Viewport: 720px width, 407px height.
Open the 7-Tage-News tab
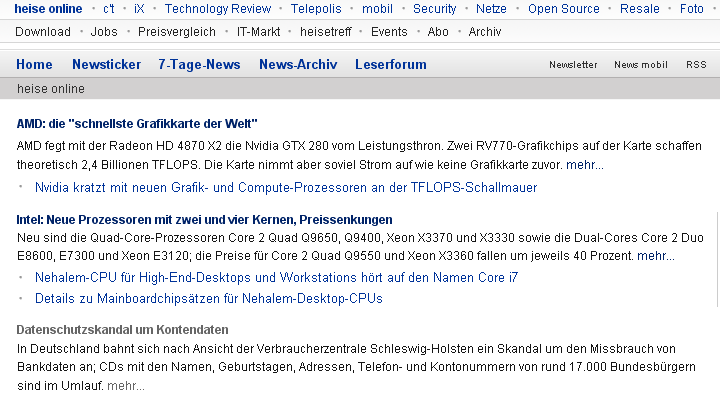(199, 64)
